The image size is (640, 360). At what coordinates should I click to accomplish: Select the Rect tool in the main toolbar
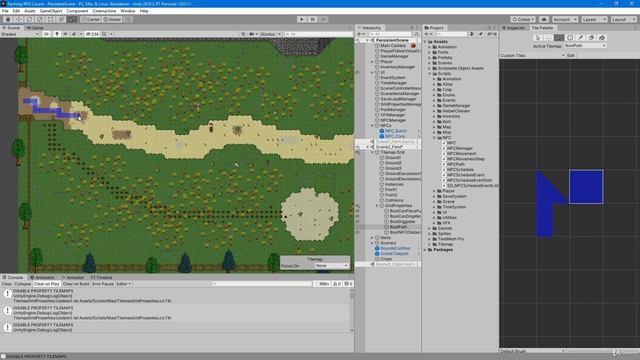[x=50, y=19]
